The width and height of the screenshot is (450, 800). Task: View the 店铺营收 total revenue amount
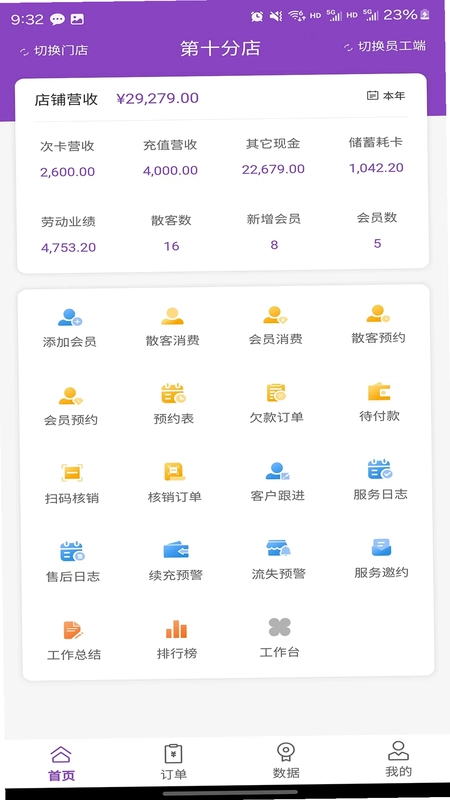(x=158, y=98)
